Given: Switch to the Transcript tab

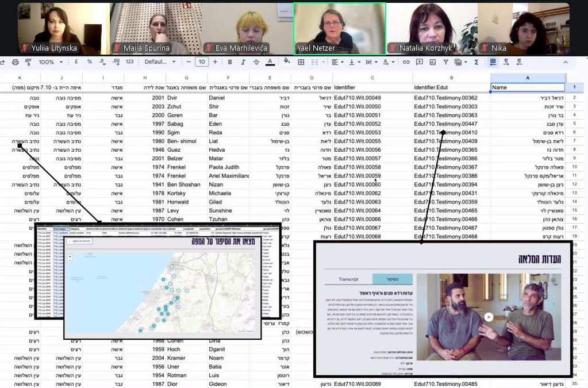Looking at the screenshot, I should tap(348, 279).
